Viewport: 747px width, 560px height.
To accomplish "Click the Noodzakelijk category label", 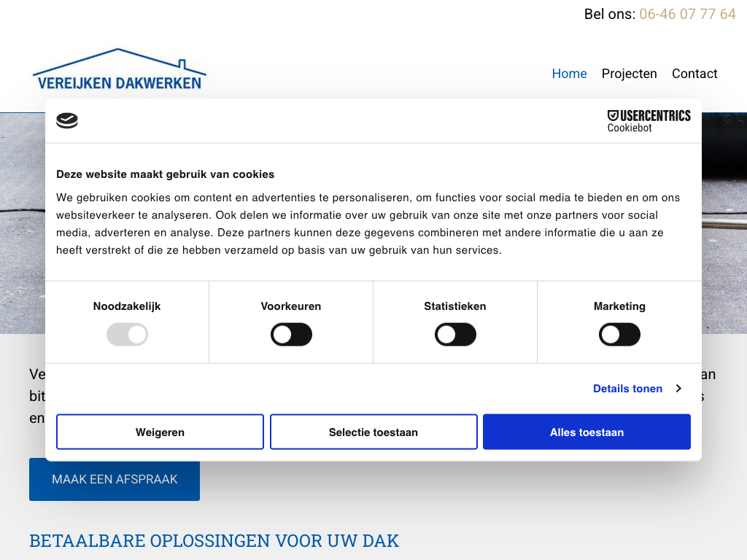I will pos(127,306).
